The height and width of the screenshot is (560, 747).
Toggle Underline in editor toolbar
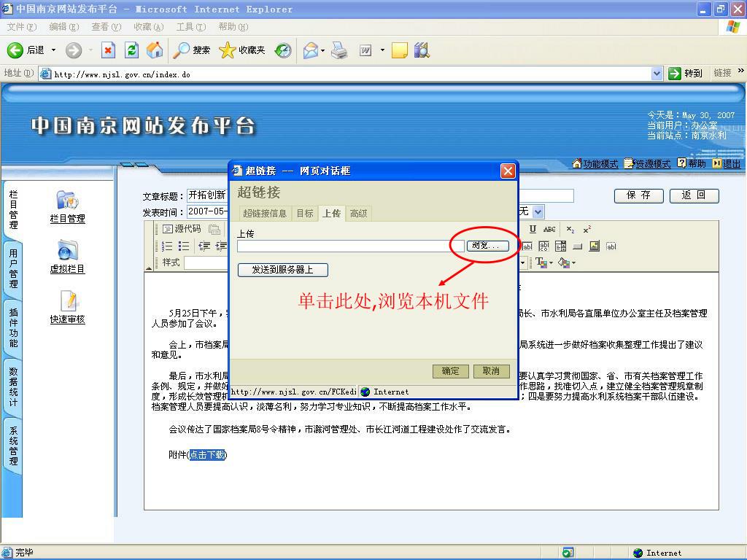coord(533,230)
